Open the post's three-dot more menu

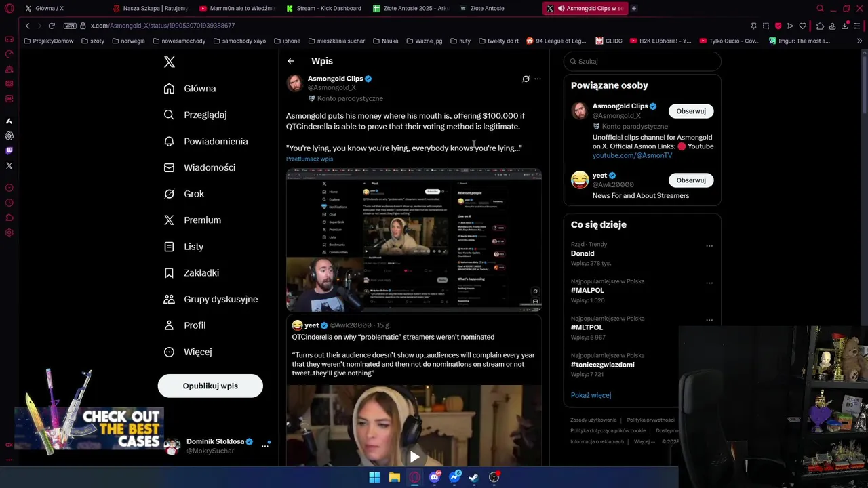tap(538, 79)
